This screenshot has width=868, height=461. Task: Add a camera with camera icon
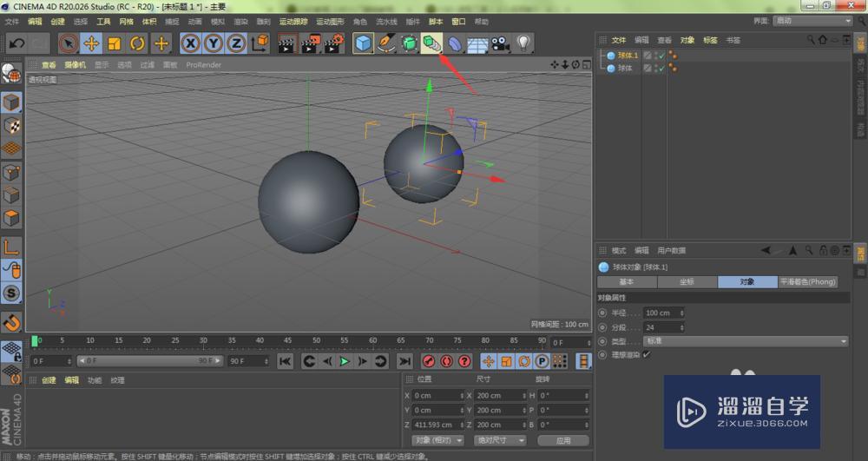pos(501,43)
